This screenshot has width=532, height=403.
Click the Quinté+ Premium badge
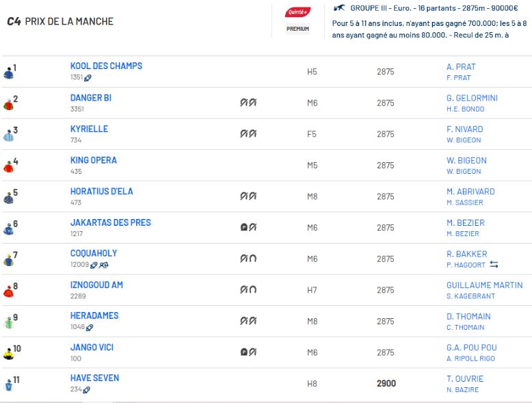(x=297, y=20)
